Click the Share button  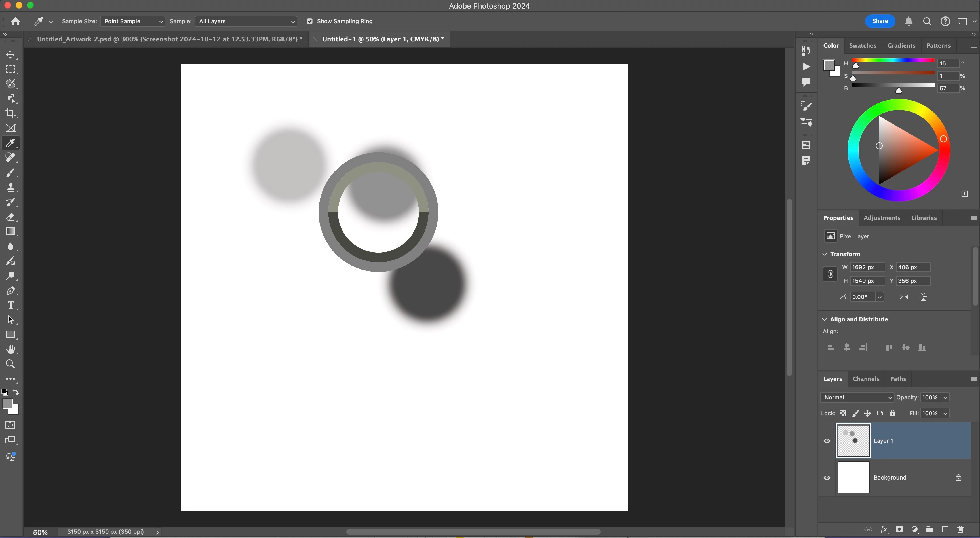tap(880, 21)
